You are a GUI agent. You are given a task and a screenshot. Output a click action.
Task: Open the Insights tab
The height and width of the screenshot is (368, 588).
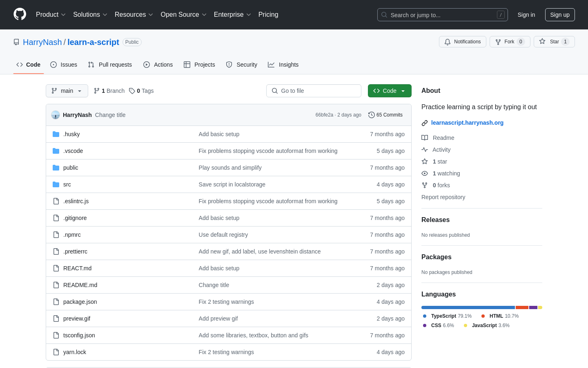283,65
